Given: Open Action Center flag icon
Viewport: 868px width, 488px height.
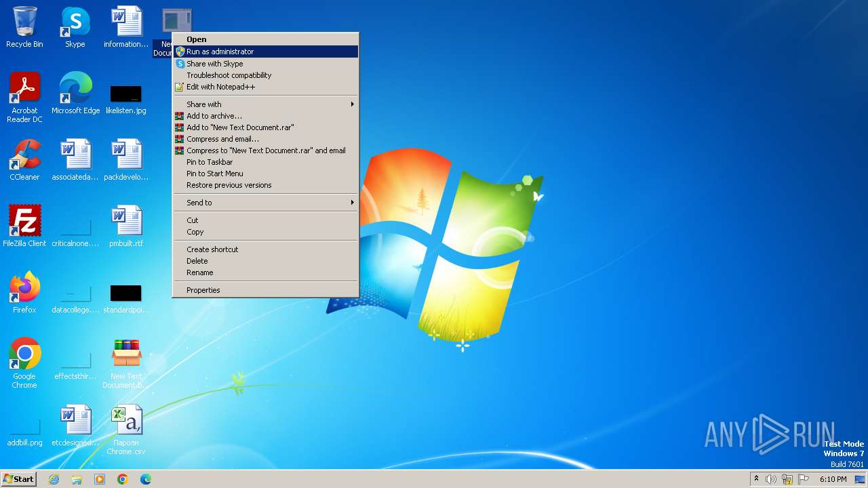Looking at the screenshot, I should pyautogui.click(x=804, y=479).
